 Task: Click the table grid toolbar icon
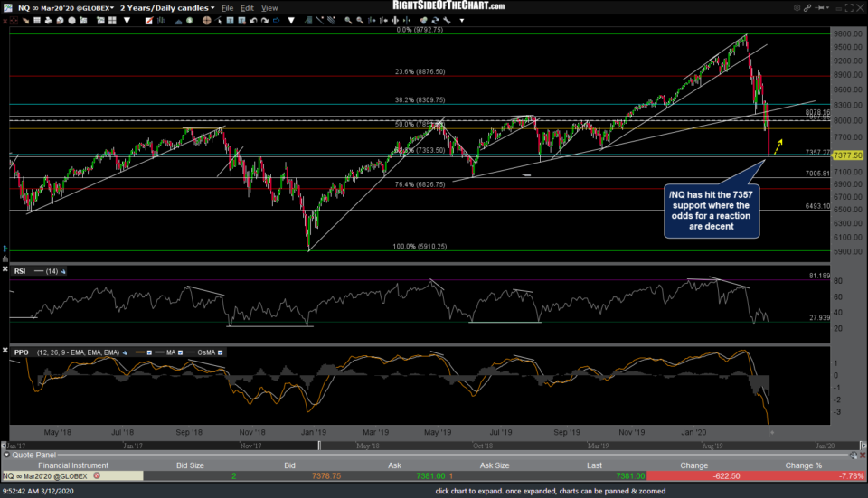36,21
